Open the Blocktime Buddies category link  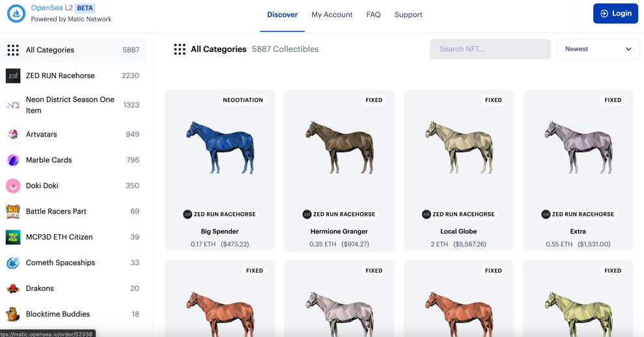coord(57,314)
